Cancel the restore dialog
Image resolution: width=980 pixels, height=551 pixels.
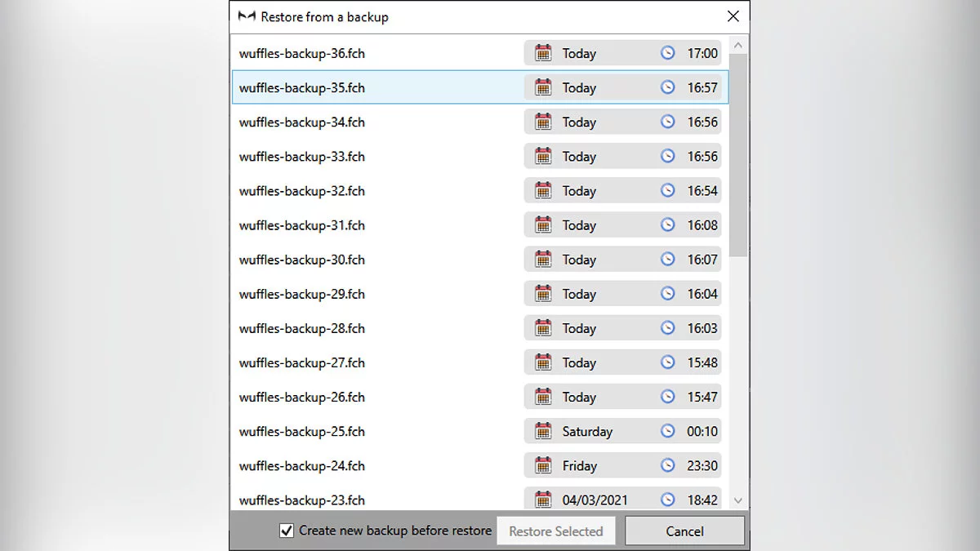684,531
